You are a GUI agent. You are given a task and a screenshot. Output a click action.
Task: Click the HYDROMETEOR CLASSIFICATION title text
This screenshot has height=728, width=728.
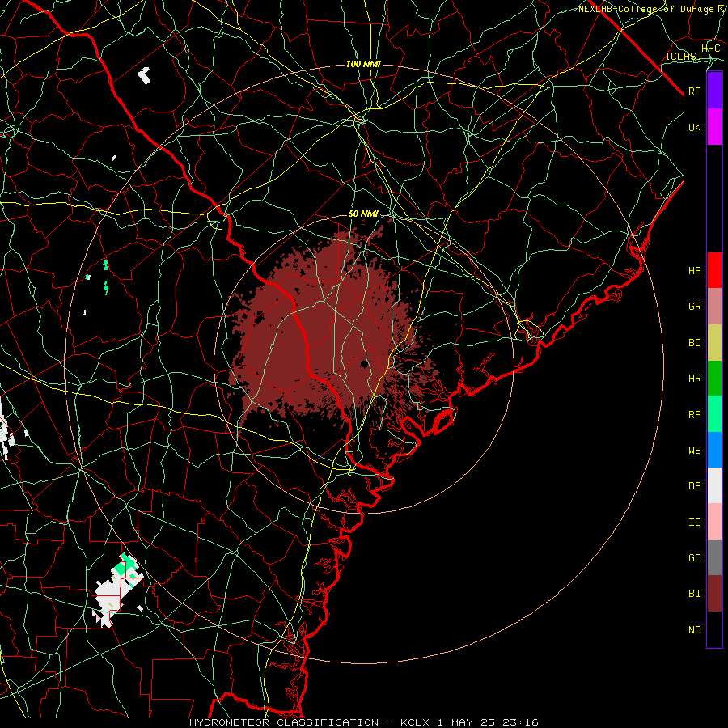pyautogui.click(x=284, y=722)
